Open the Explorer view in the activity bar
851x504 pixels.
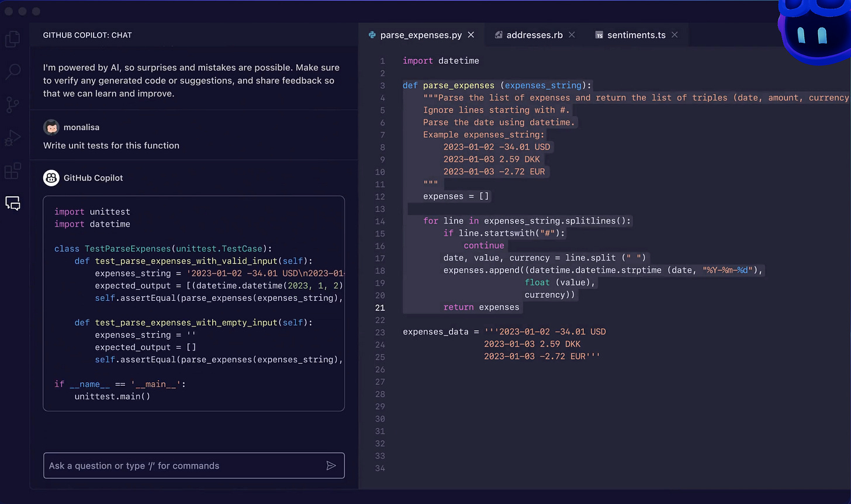pyautogui.click(x=13, y=39)
